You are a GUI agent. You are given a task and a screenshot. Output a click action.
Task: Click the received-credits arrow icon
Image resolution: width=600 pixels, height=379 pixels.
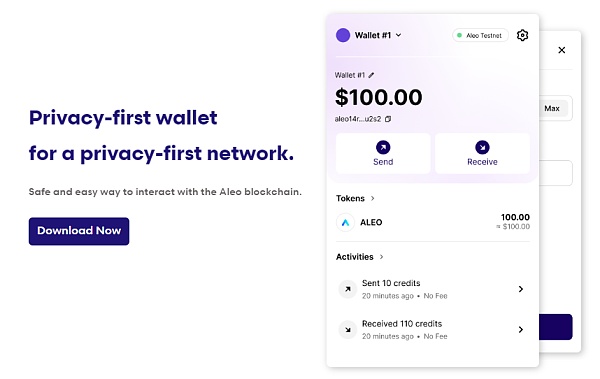point(348,330)
